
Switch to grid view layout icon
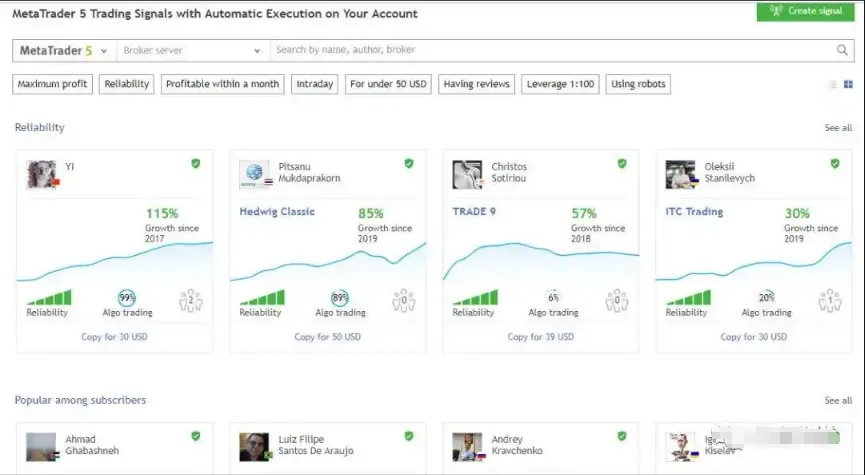pos(848,85)
